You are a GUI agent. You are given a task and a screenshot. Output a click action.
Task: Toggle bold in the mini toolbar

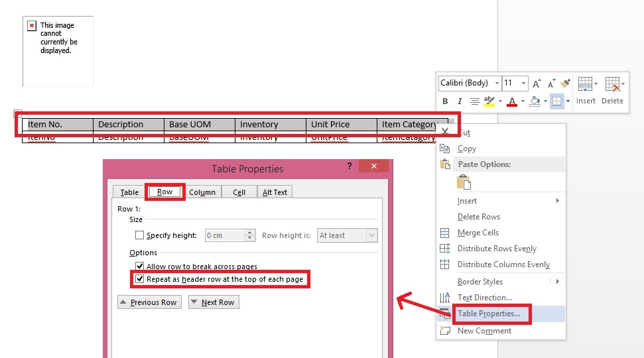[446, 101]
